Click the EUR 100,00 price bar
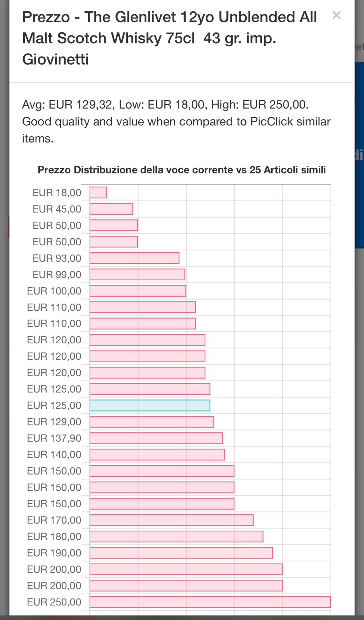The height and width of the screenshot is (620, 364). coord(138,291)
